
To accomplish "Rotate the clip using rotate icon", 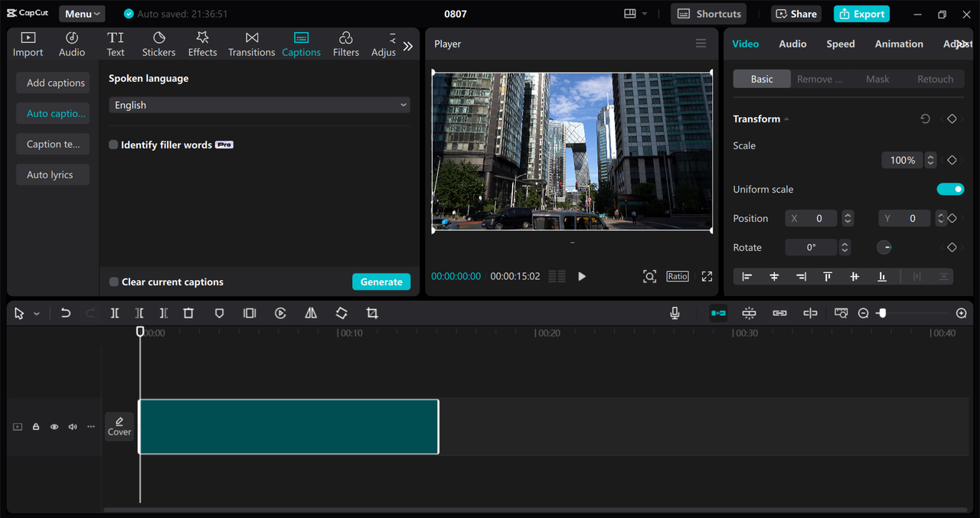I will pos(341,313).
